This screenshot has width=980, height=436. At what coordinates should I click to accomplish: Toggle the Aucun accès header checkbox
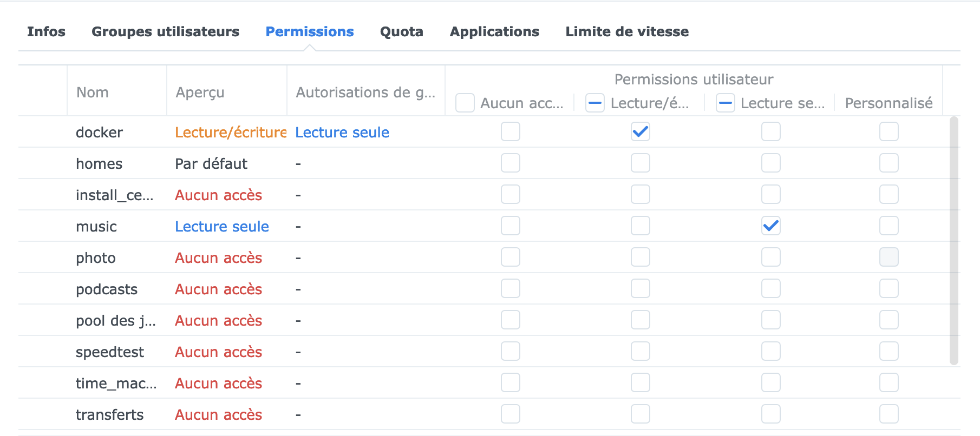coord(465,103)
